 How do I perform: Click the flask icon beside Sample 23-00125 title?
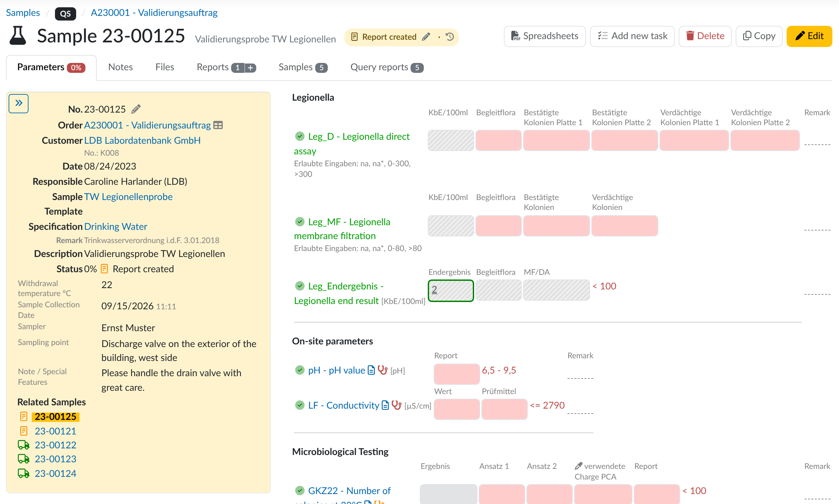click(x=18, y=36)
